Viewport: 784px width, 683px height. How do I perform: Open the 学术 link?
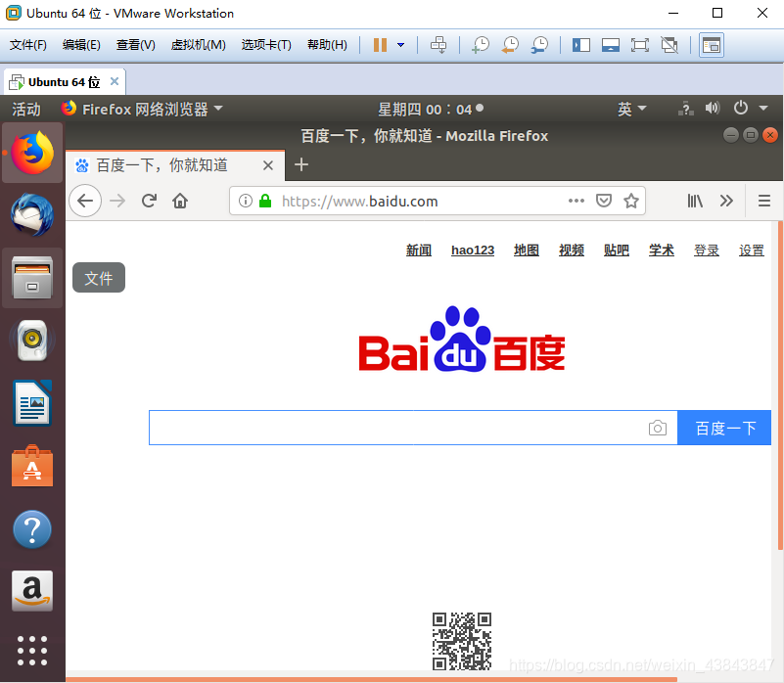click(x=662, y=250)
